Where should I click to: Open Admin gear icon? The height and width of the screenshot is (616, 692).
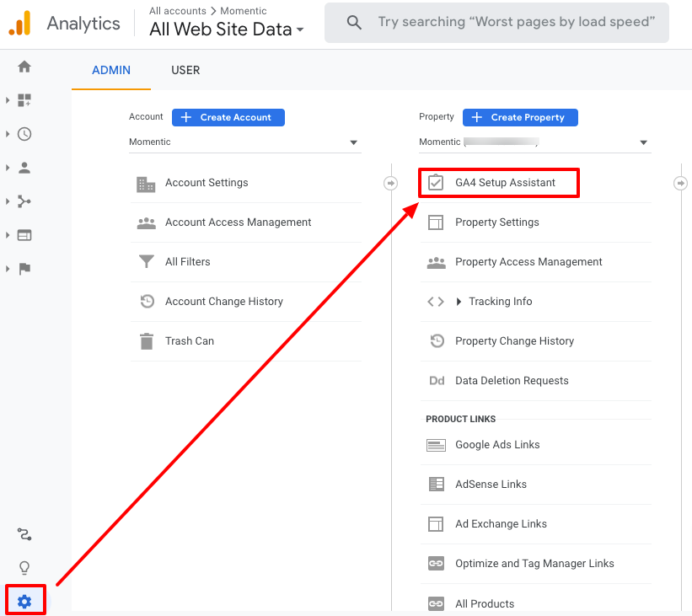24,601
